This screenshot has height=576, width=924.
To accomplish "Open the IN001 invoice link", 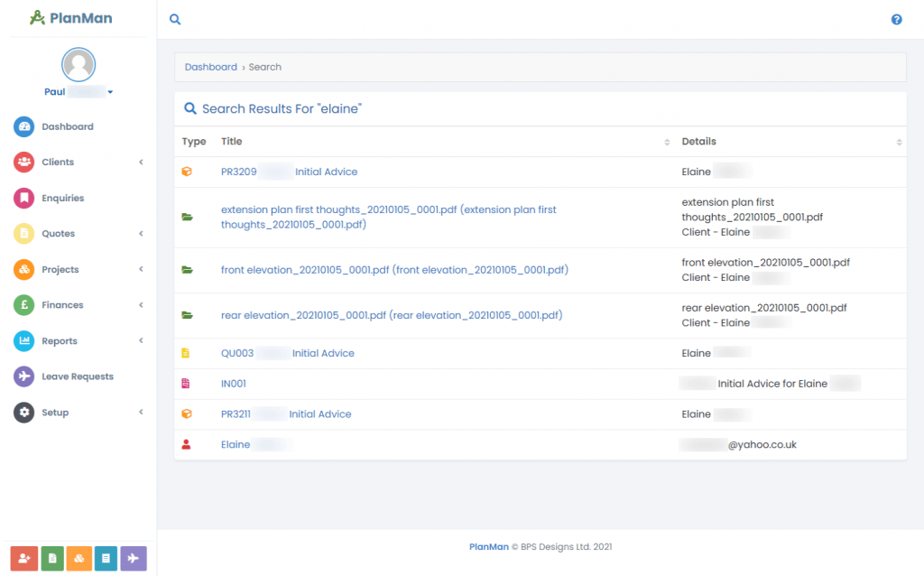I will [234, 384].
